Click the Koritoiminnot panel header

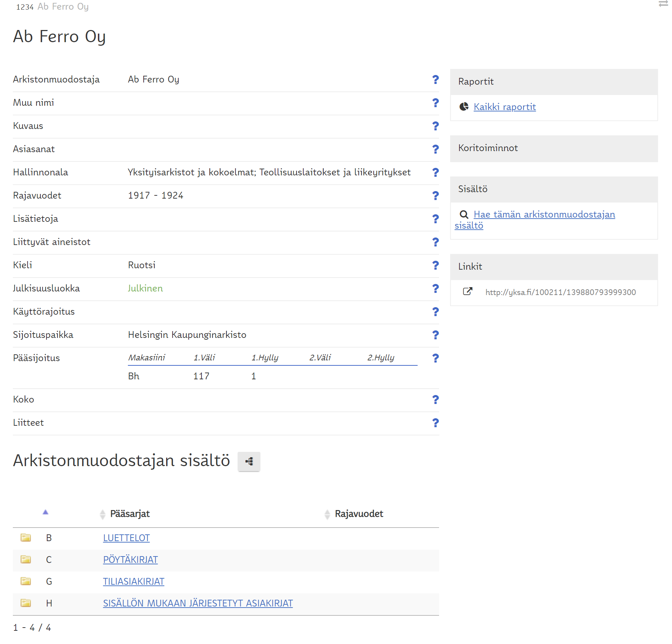(553, 148)
